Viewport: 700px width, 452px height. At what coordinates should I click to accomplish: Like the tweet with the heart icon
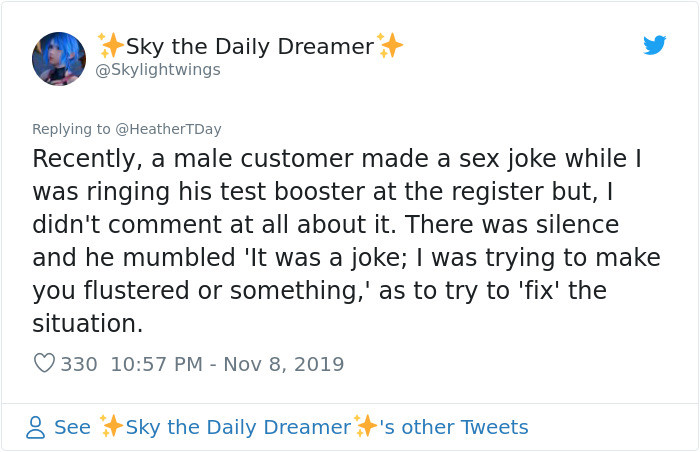(44, 364)
